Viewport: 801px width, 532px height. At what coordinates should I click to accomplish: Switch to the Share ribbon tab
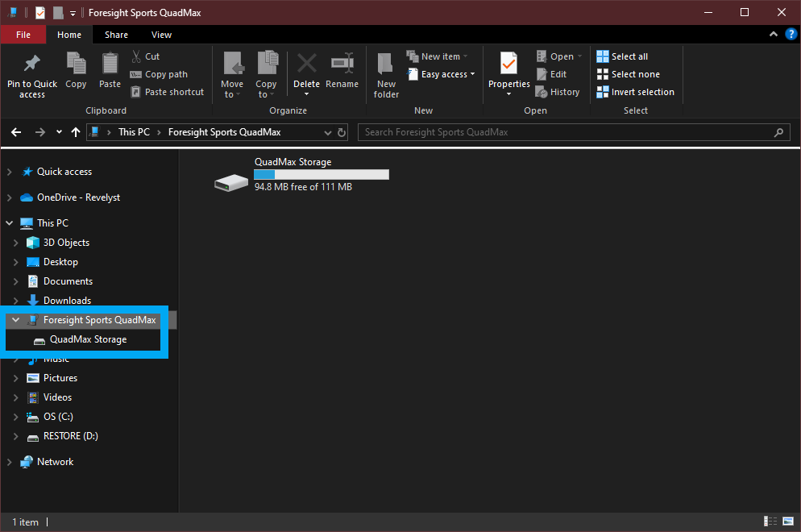[x=117, y=35]
